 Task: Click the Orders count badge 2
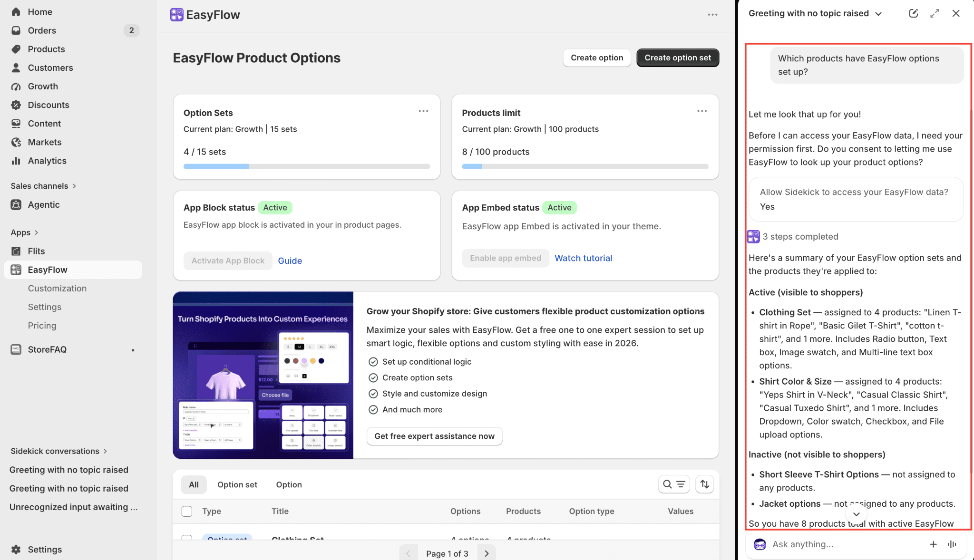pos(131,30)
